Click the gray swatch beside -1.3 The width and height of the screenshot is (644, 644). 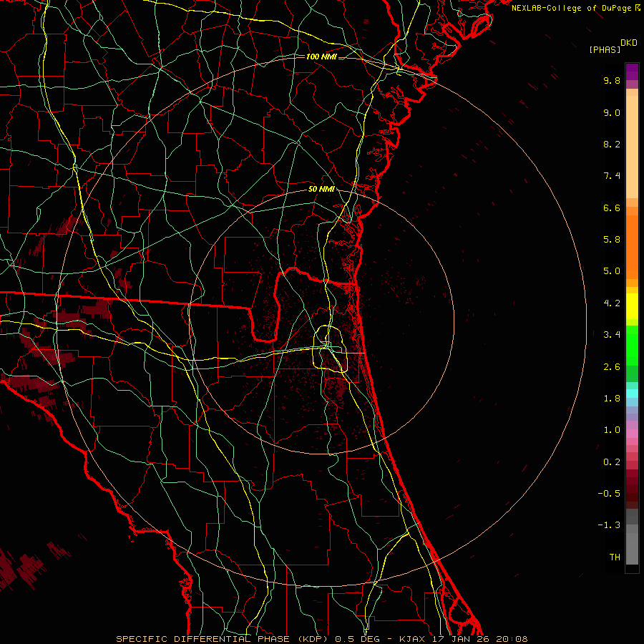pos(632,526)
